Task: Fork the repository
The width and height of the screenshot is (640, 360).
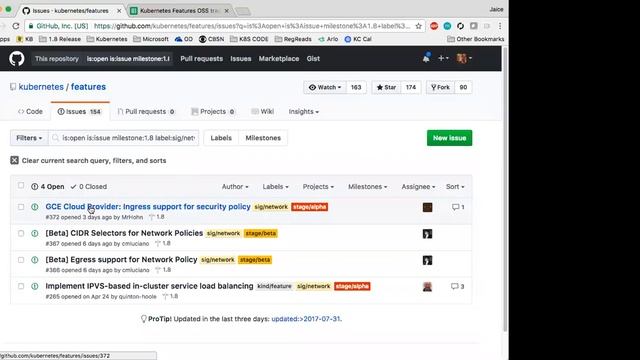Action: (x=440, y=87)
